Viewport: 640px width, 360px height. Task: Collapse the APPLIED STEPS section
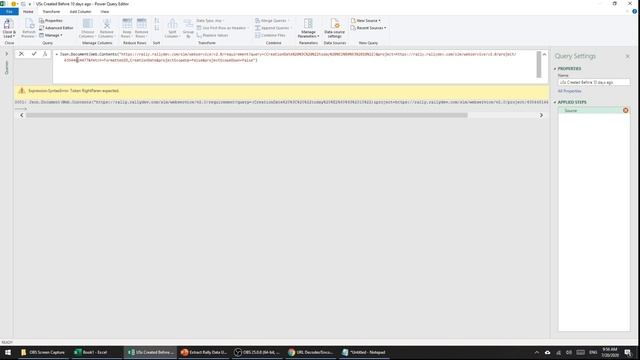coord(555,102)
